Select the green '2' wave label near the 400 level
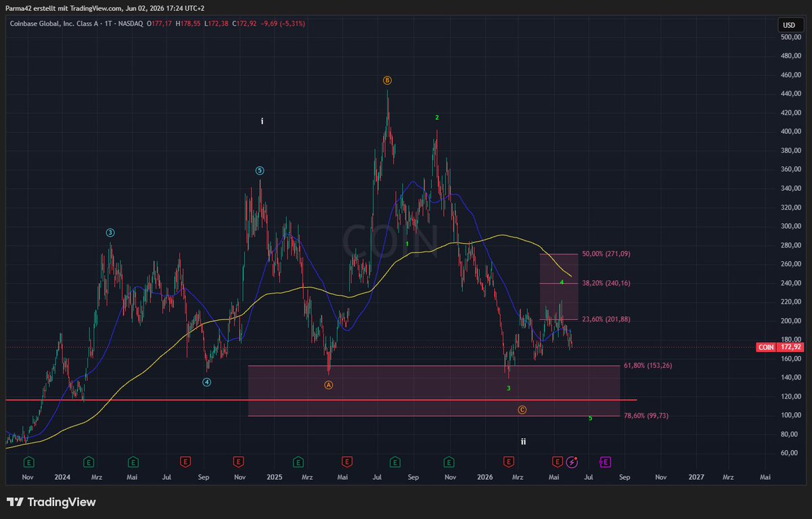 point(437,118)
